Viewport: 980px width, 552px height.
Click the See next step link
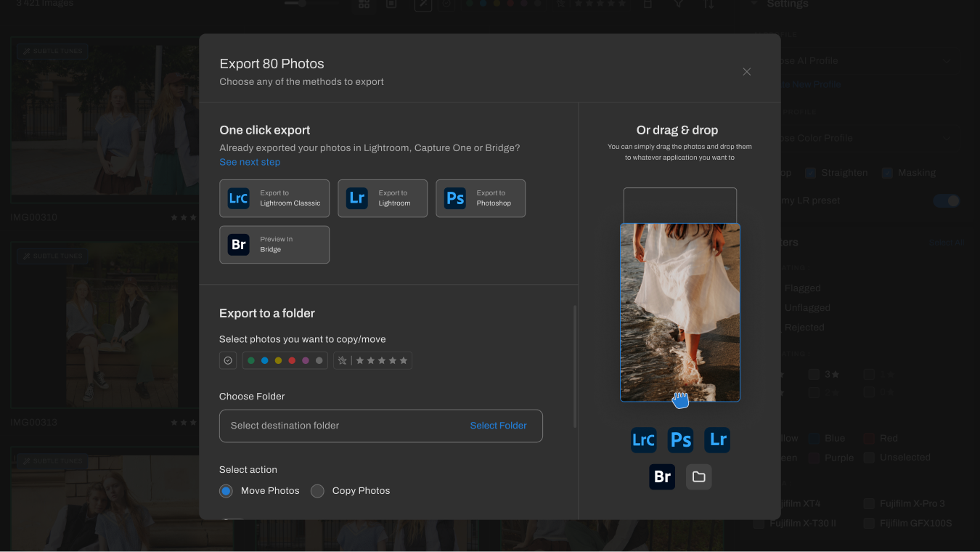pos(250,162)
